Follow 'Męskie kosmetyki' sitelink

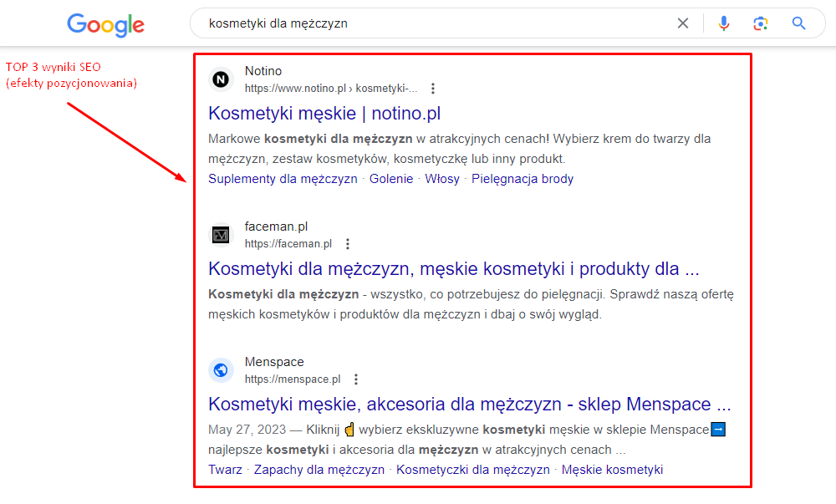(612, 470)
